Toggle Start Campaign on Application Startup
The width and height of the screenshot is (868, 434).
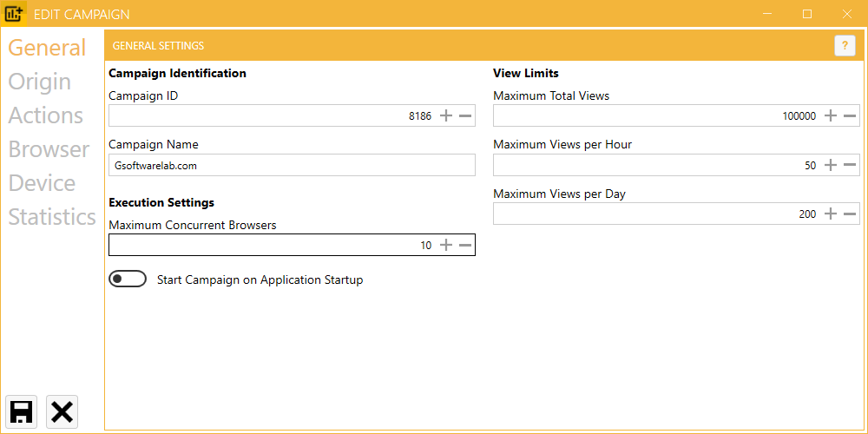click(128, 279)
